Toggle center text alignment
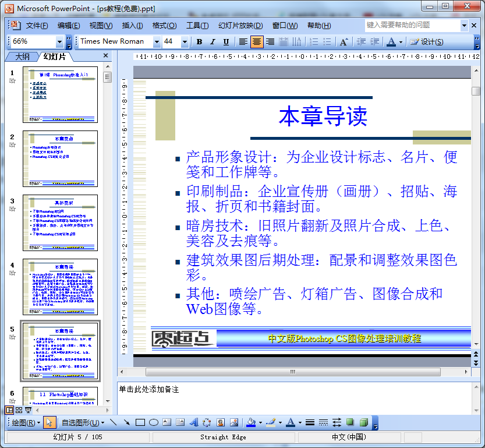 [x=256, y=41]
